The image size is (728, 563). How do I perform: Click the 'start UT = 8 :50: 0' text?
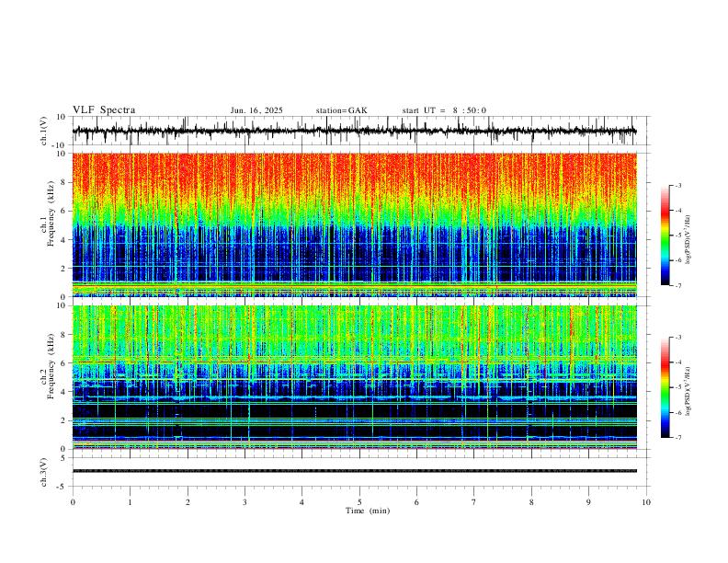[x=444, y=110]
